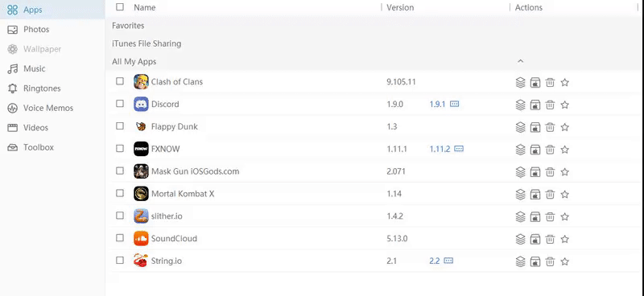Click the Version column header
The height and width of the screenshot is (296, 644).
400,7
